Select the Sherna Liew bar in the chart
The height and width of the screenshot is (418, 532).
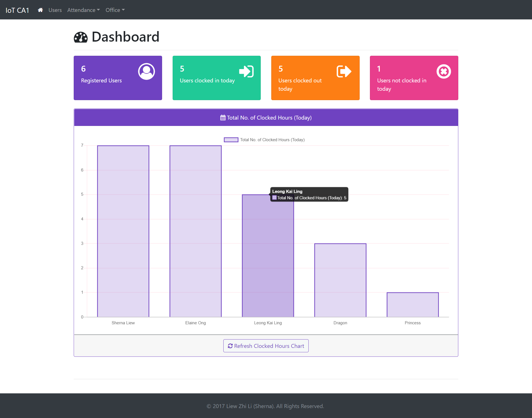pos(123,230)
